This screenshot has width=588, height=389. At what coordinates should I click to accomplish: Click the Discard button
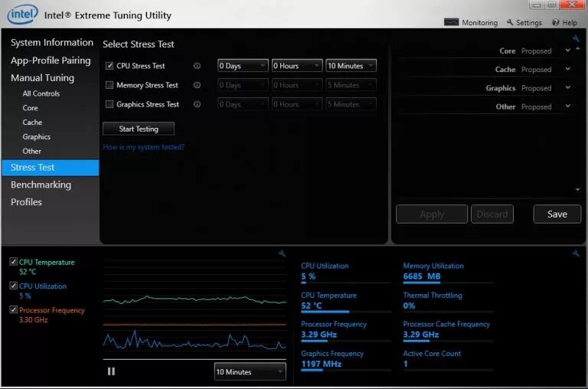[x=492, y=214]
